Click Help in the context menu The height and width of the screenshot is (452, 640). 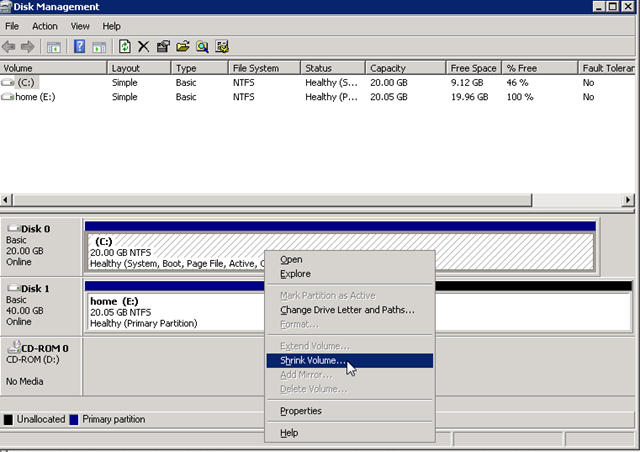coord(350,433)
